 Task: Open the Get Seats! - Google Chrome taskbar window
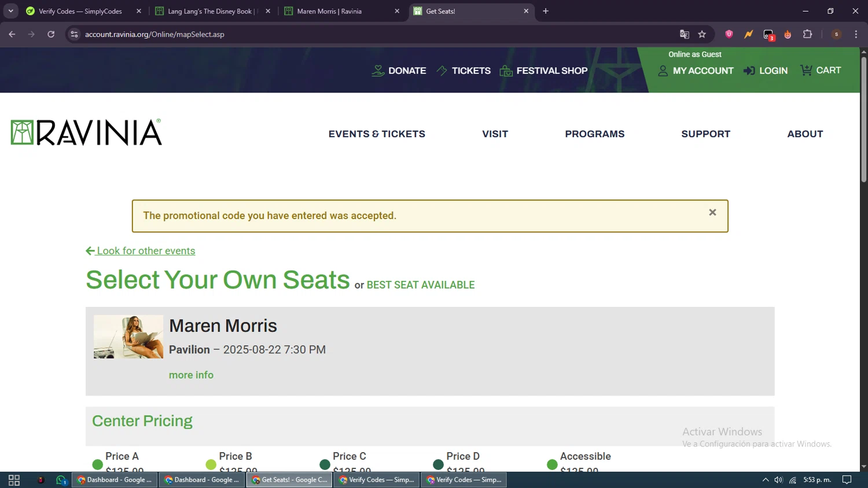pyautogui.click(x=289, y=480)
